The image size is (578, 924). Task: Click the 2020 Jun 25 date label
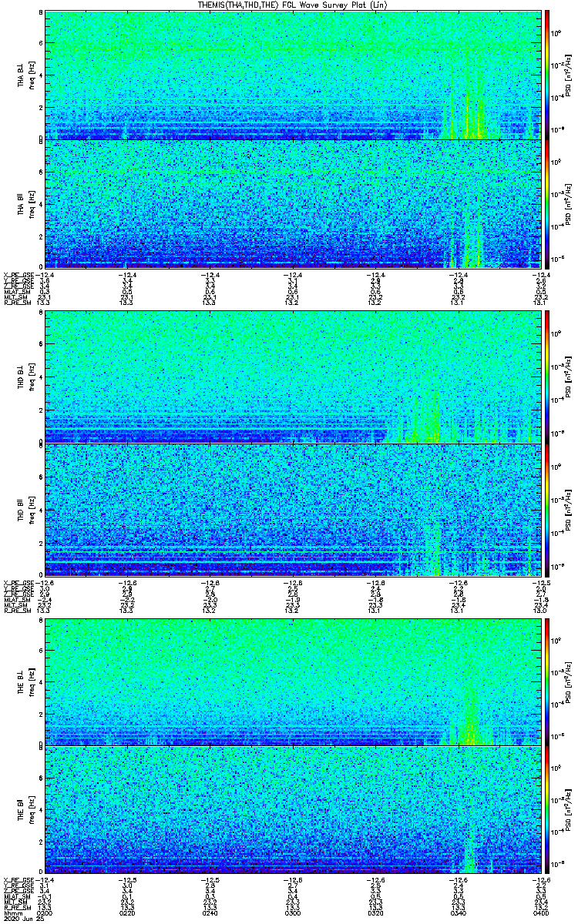coord(19,919)
